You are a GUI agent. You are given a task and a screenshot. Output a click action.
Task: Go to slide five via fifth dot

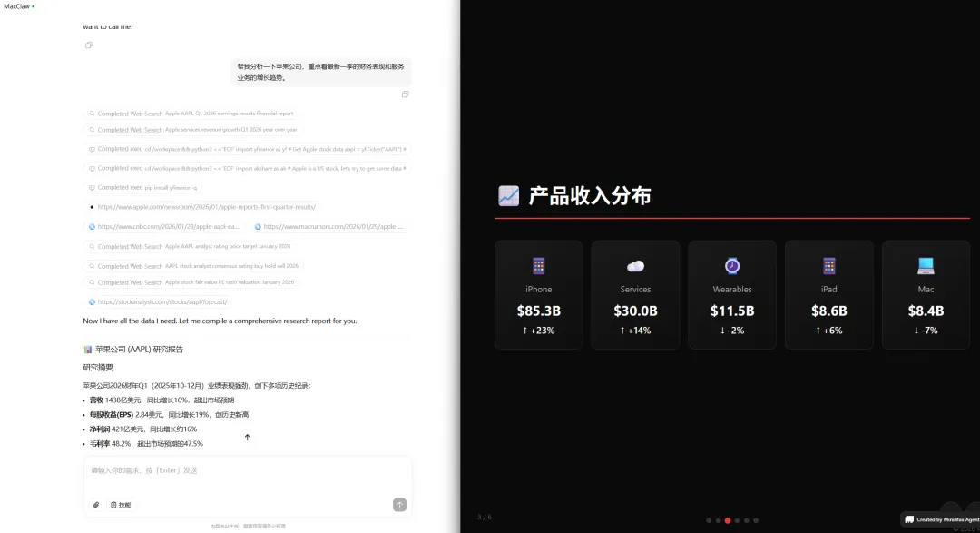[x=746, y=520]
